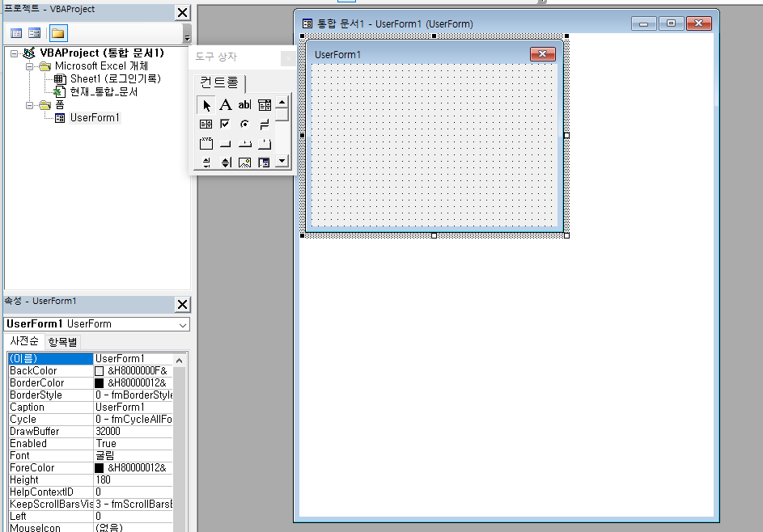Screen dimensions: 763x532
Task: Click the 컨트롤 tab in toolbox
Action: (219, 82)
